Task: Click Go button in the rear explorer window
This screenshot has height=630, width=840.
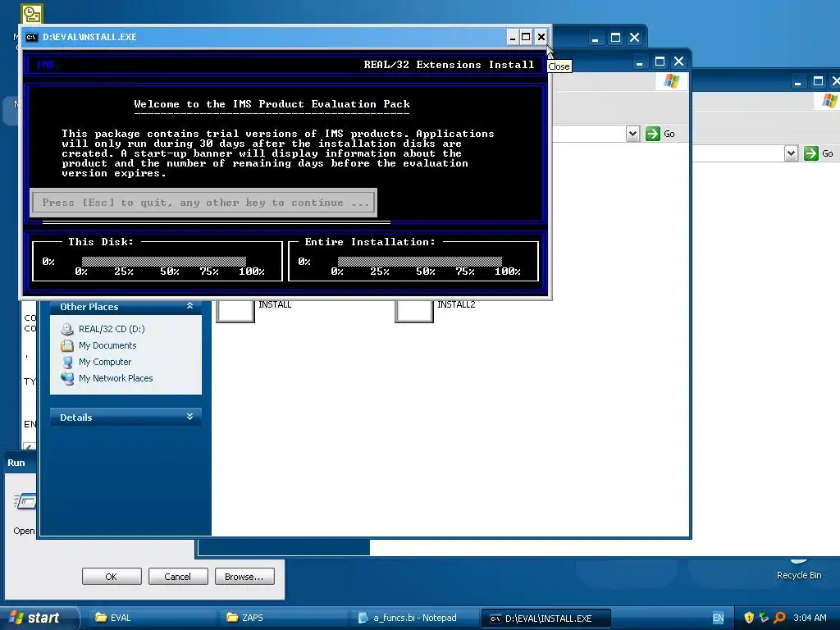Action: 819,153
